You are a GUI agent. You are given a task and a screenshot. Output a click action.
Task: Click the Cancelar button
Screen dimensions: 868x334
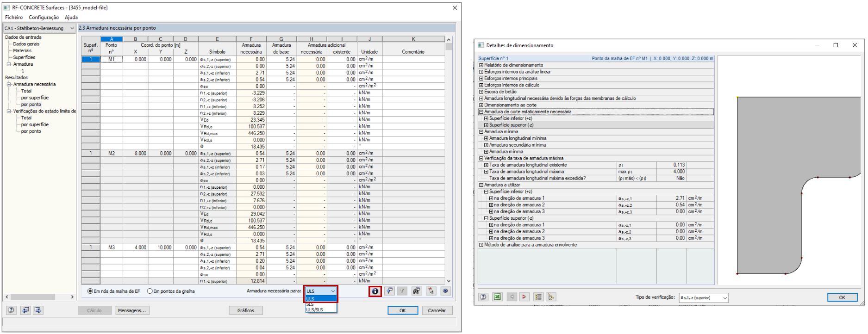click(437, 310)
